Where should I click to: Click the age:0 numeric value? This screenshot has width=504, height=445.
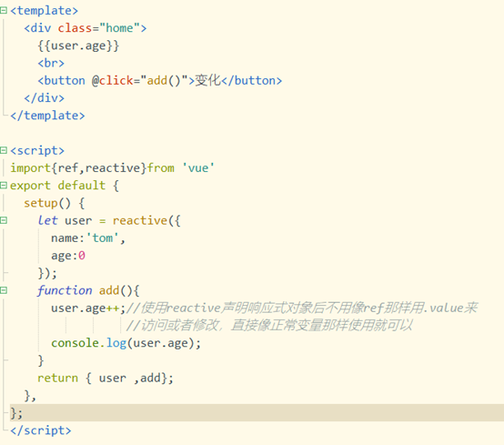(x=82, y=256)
